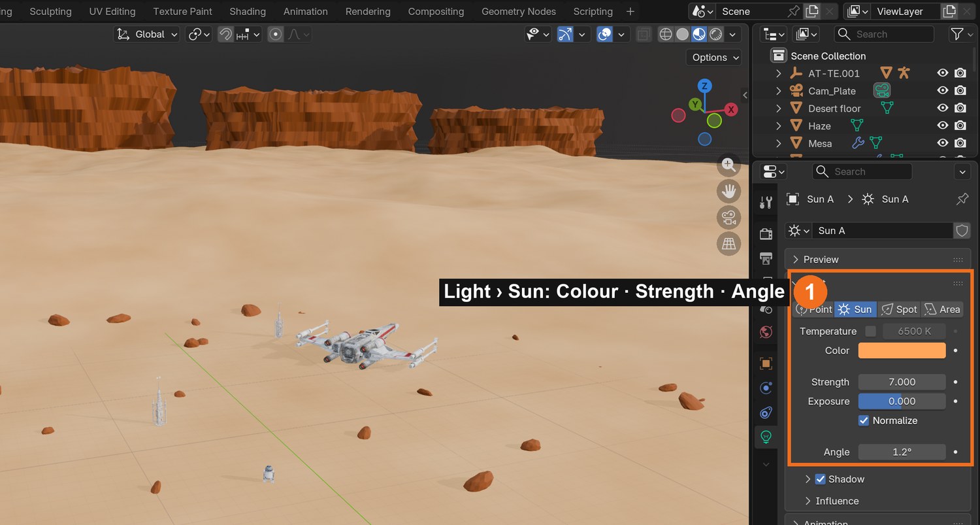Image resolution: width=980 pixels, height=525 pixels.
Task: Select solid viewport shading
Action: (683, 34)
